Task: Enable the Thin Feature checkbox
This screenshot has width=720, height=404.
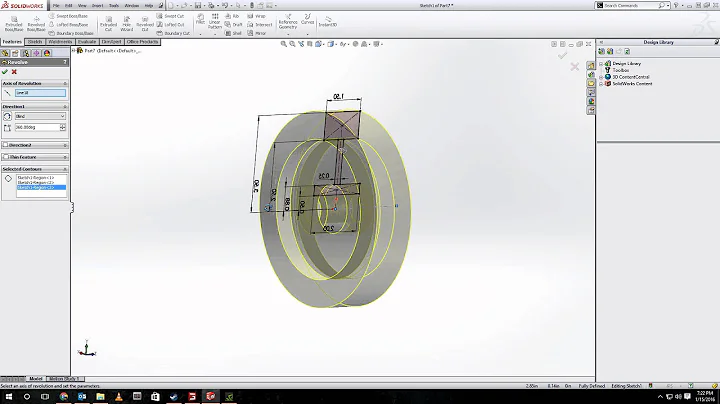Action: 5,157
